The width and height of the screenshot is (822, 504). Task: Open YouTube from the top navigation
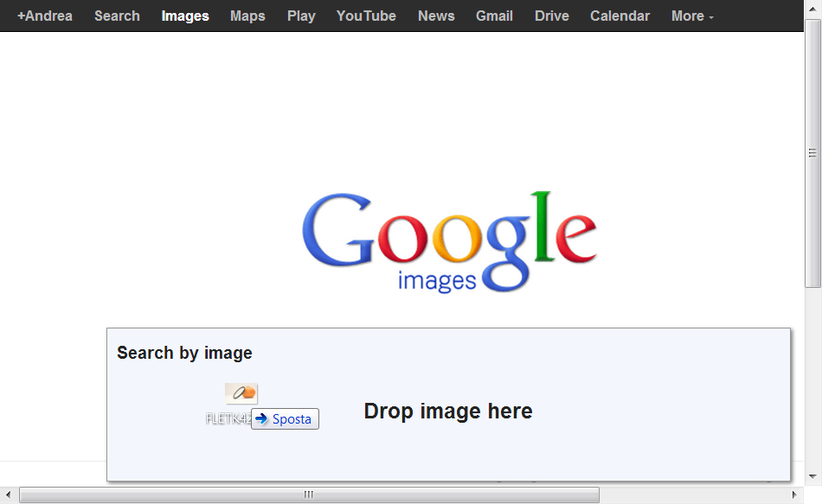[366, 16]
